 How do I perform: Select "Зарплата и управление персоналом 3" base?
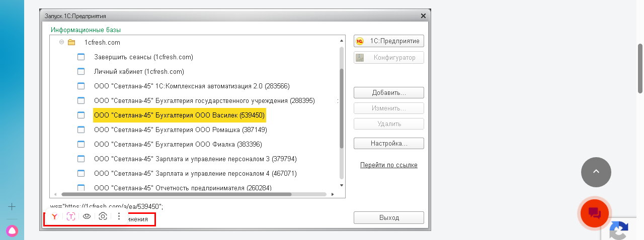point(195,159)
